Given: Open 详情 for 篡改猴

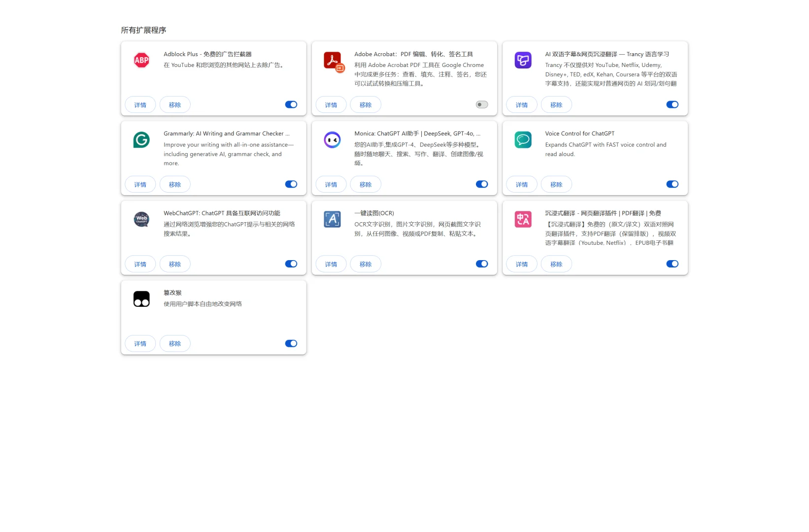Looking at the screenshot, I should (140, 344).
